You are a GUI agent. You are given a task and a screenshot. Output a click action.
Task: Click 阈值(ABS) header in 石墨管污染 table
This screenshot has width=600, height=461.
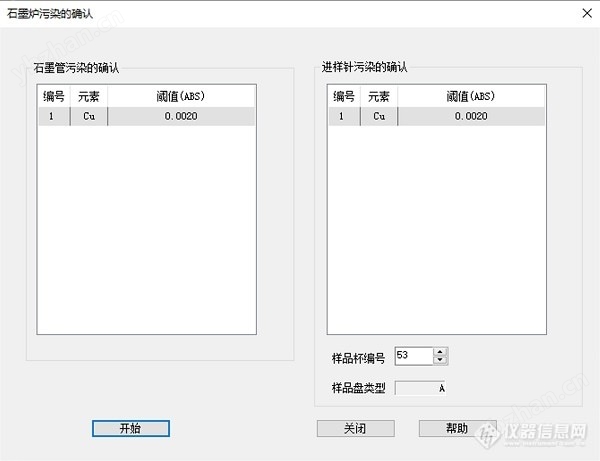pyautogui.click(x=181, y=97)
